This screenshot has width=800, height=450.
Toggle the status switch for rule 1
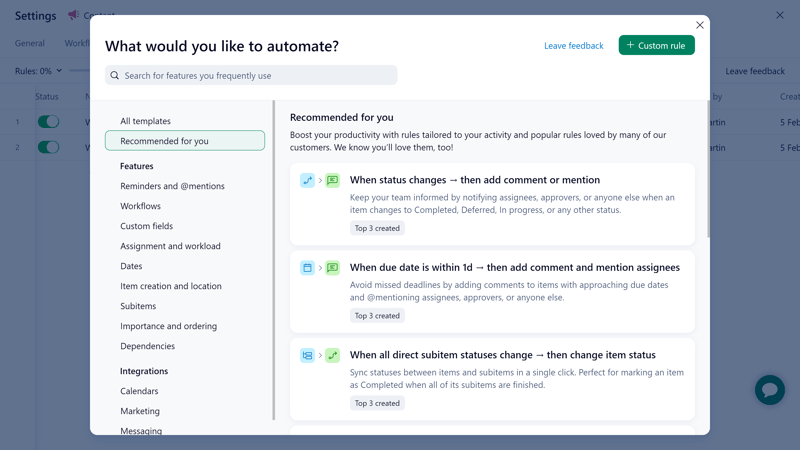tap(48, 122)
